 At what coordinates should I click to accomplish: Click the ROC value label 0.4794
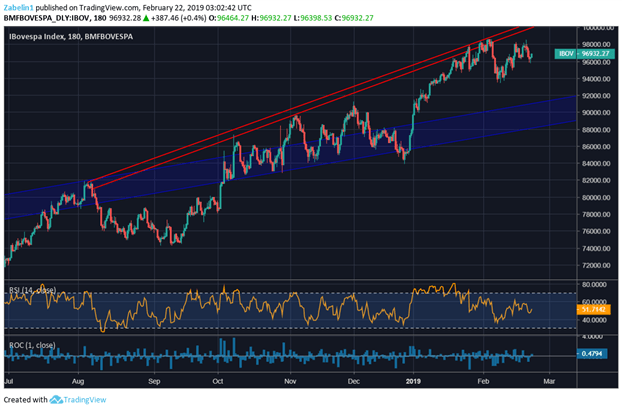click(592, 354)
